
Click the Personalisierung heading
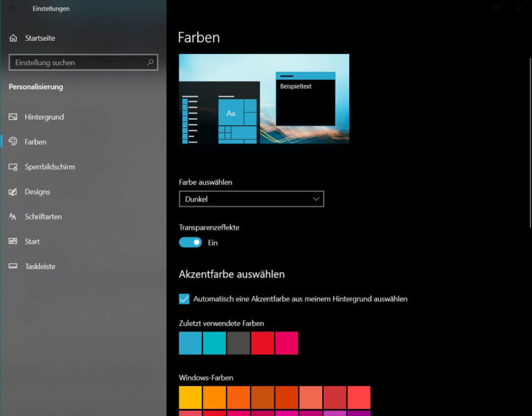tap(36, 87)
